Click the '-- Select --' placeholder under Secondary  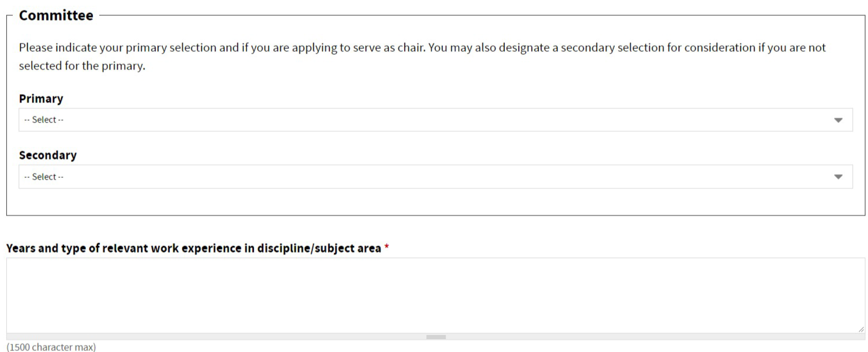pyautogui.click(x=44, y=177)
